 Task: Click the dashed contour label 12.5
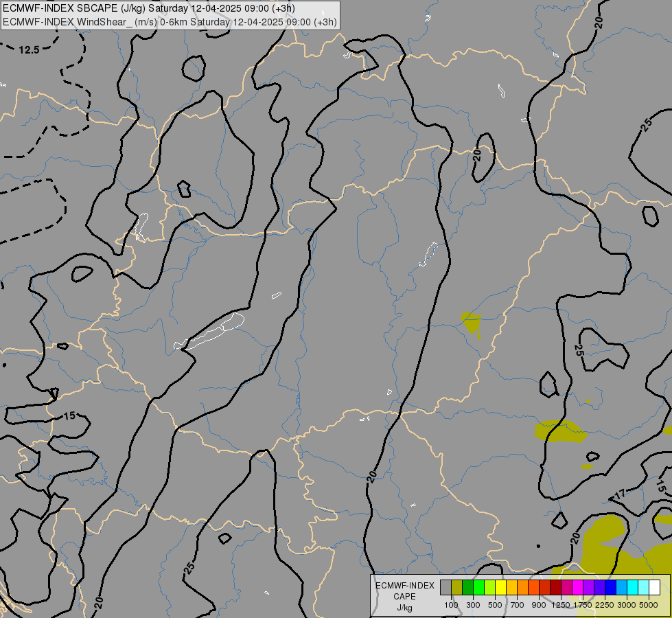coord(29,50)
